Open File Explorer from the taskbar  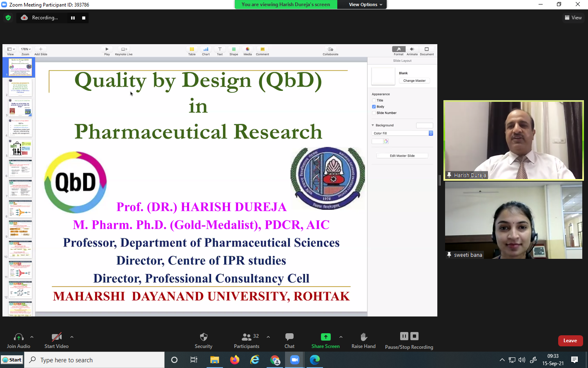tap(214, 360)
